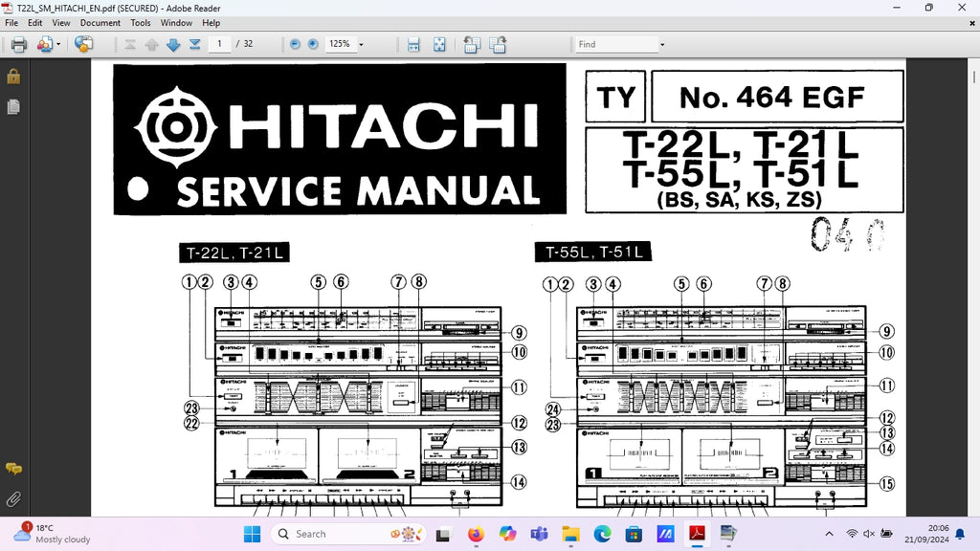Open the Attachments paperclip panel
The height and width of the screenshot is (551, 980).
click(x=13, y=498)
